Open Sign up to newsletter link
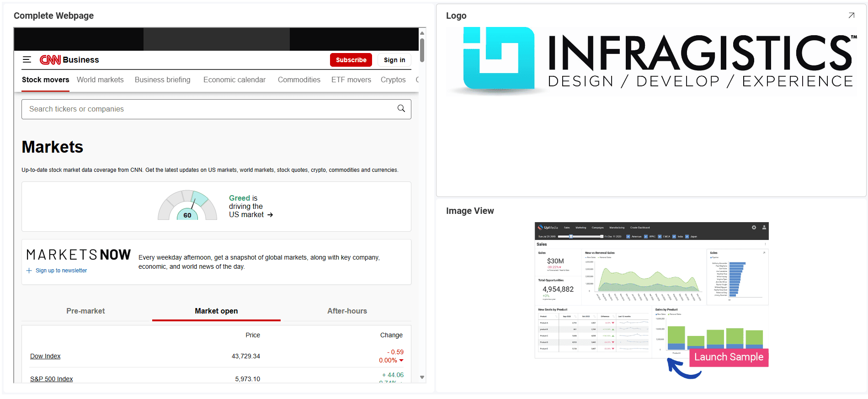 61,271
